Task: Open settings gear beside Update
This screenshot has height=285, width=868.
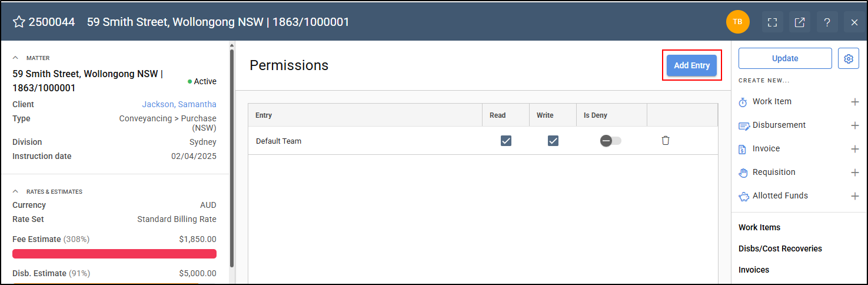Action: point(848,59)
